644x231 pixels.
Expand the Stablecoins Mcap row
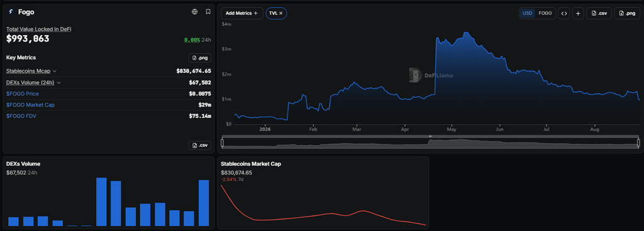click(x=31, y=72)
